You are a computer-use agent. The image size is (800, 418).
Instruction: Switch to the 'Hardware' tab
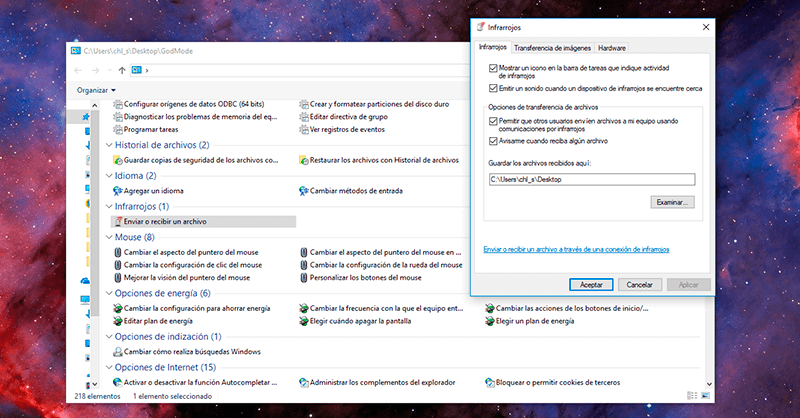pos(611,48)
